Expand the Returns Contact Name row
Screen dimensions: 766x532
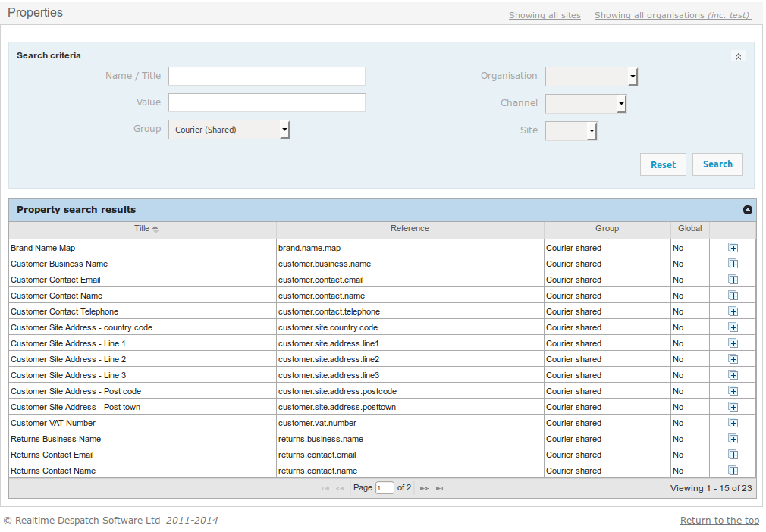coord(733,471)
